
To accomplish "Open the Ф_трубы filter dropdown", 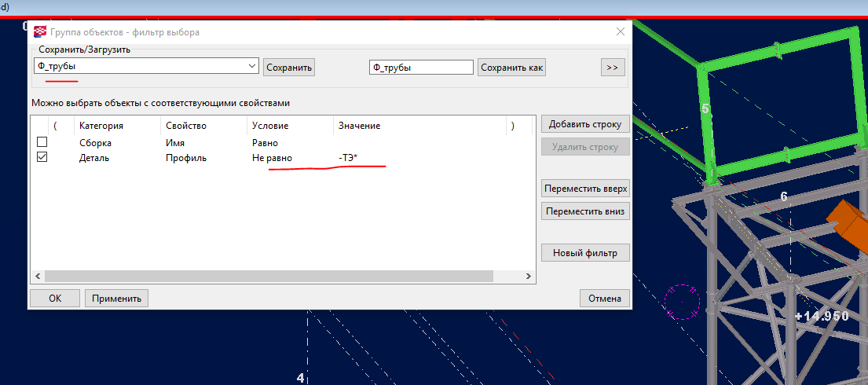I will coord(252,66).
